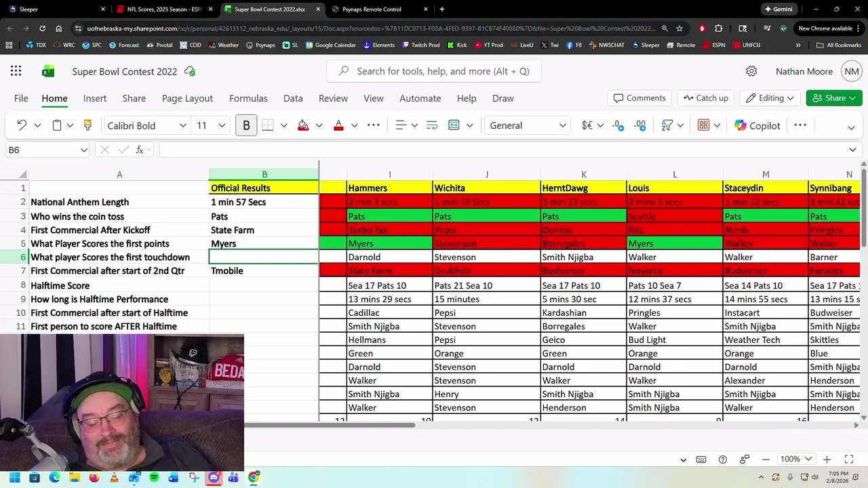Image resolution: width=868 pixels, height=488 pixels.
Task: Open Copilot from the ribbon
Action: [x=757, y=125]
